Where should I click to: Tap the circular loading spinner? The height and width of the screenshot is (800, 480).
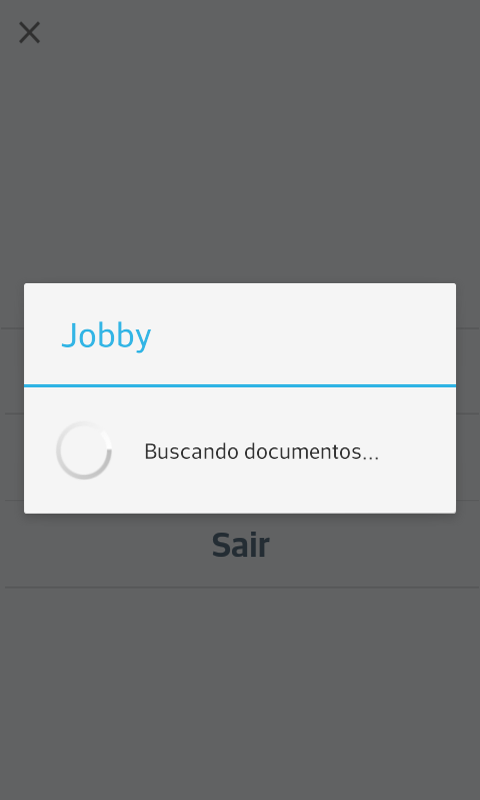[84, 451]
